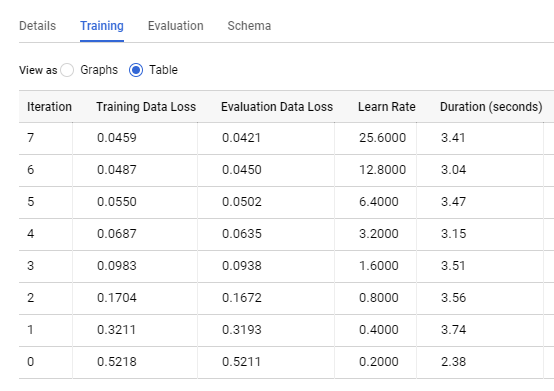Click learn rate value 3.2000
Image resolution: width=554 pixels, height=391 pixels.
(x=379, y=233)
